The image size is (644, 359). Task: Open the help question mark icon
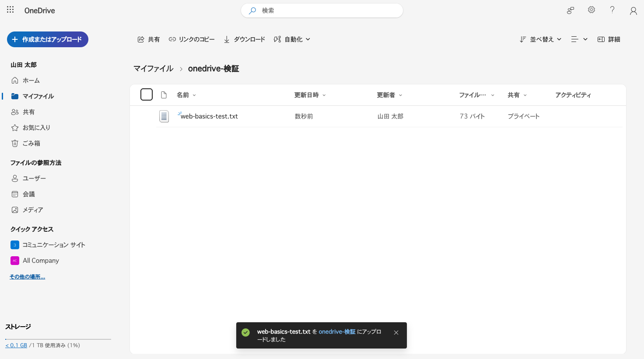(612, 10)
